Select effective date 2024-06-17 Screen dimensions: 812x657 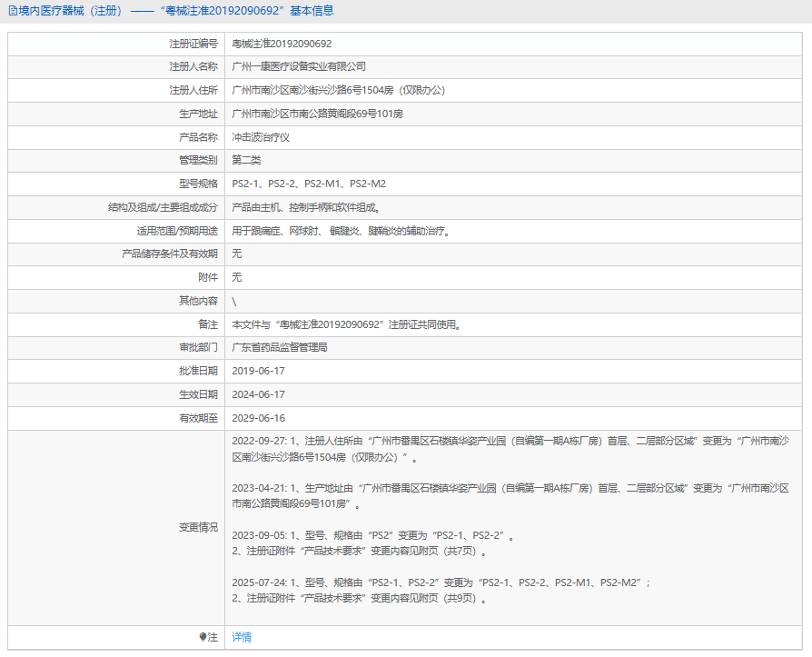(259, 394)
